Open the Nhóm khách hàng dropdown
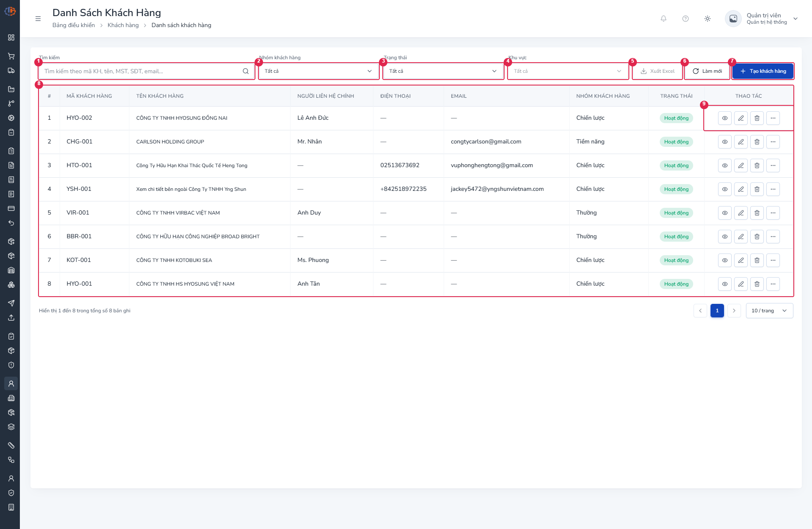The width and height of the screenshot is (812, 529). click(318, 71)
